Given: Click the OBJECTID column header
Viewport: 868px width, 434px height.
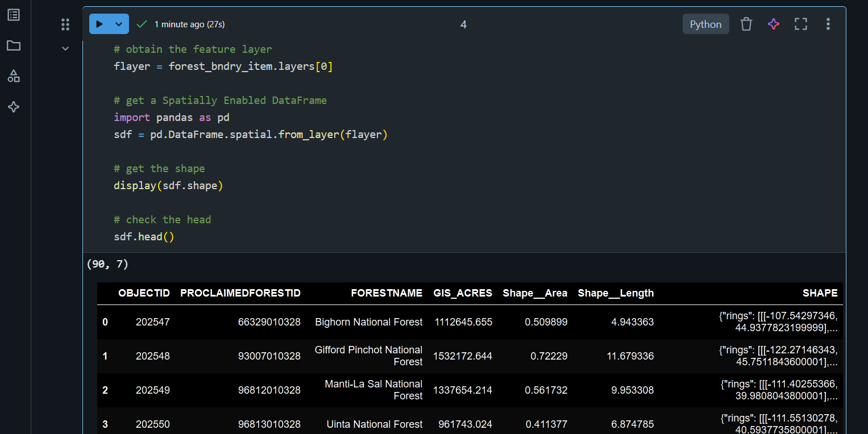Looking at the screenshot, I should pyautogui.click(x=144, y=293).
